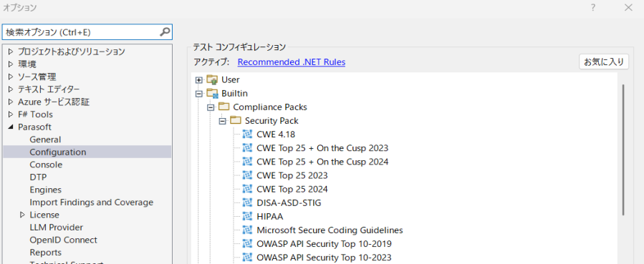Click the DISA-ASD-STIG configuration icon
Image resolution: width=644 pixels, height=264 pixels.
coord(247,202)
